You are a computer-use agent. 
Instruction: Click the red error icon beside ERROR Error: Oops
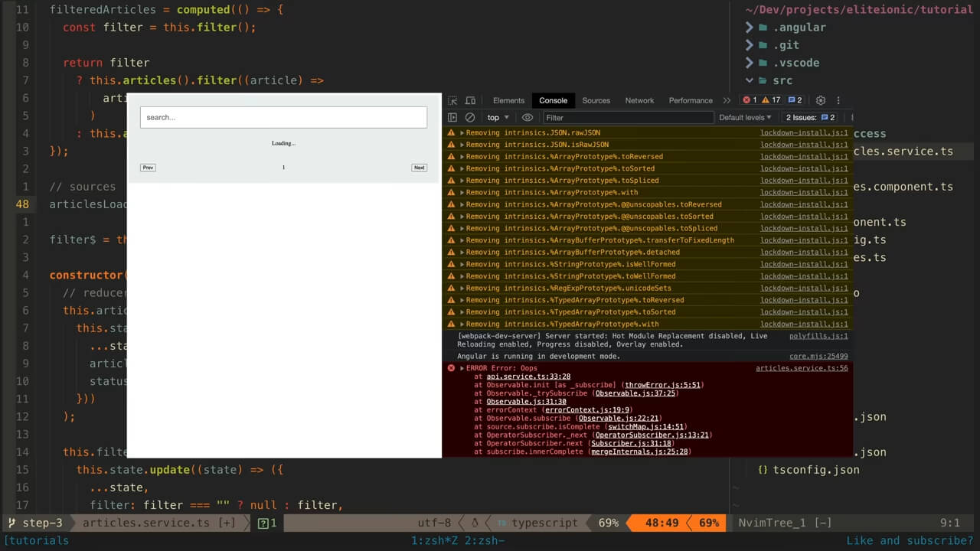[451, 368]
